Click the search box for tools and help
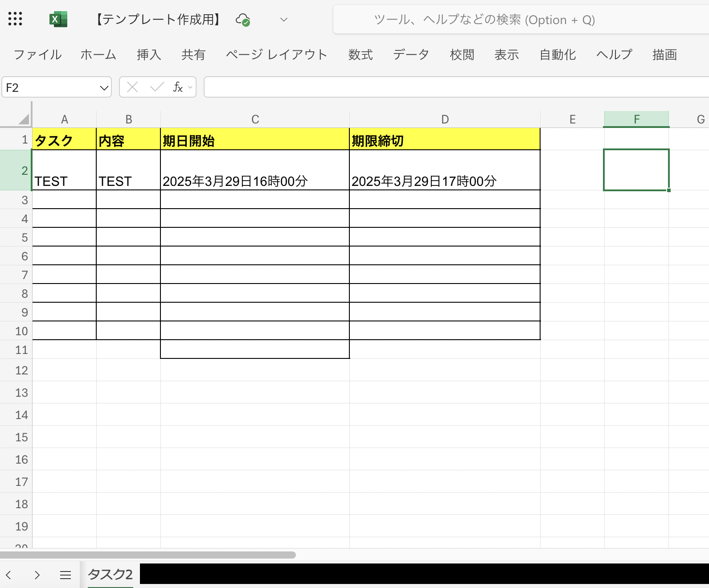Image resolution: width=709 pixels, height=588 pixels. (521, 20)
